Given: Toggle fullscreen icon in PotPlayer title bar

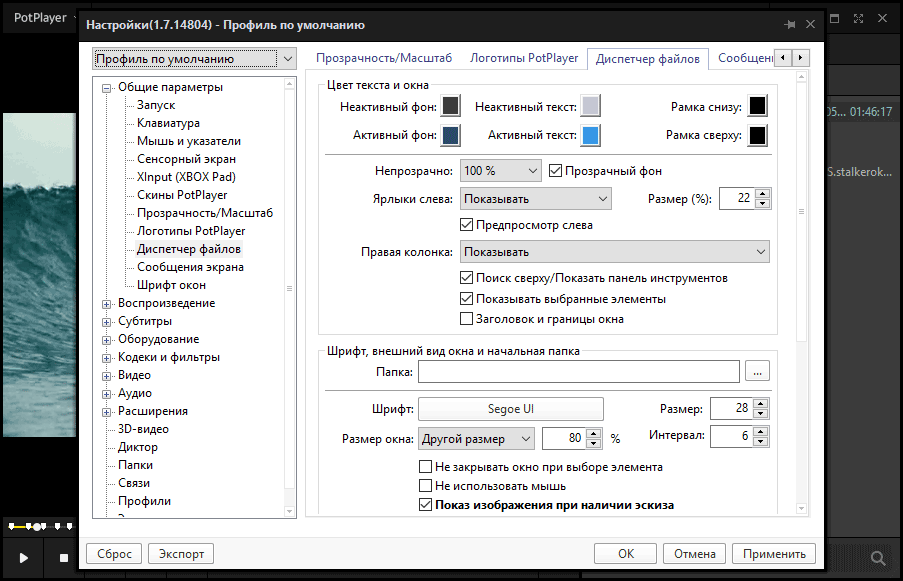Looking at the screenshot, I should click(x=858, y=18).
